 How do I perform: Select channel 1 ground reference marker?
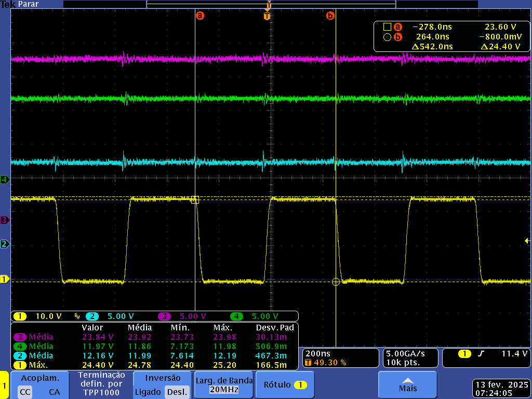[x=4, y=280]
